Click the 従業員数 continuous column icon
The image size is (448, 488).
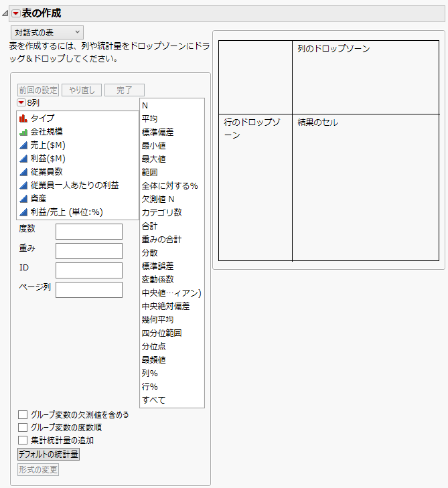coord(23,172)
